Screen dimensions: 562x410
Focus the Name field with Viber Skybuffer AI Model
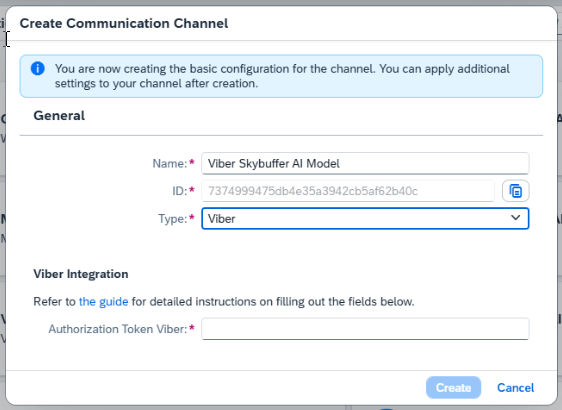365,163
